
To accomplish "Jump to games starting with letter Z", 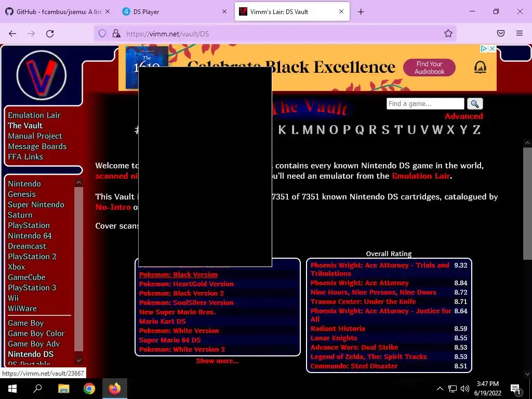I will pos(477,130).
